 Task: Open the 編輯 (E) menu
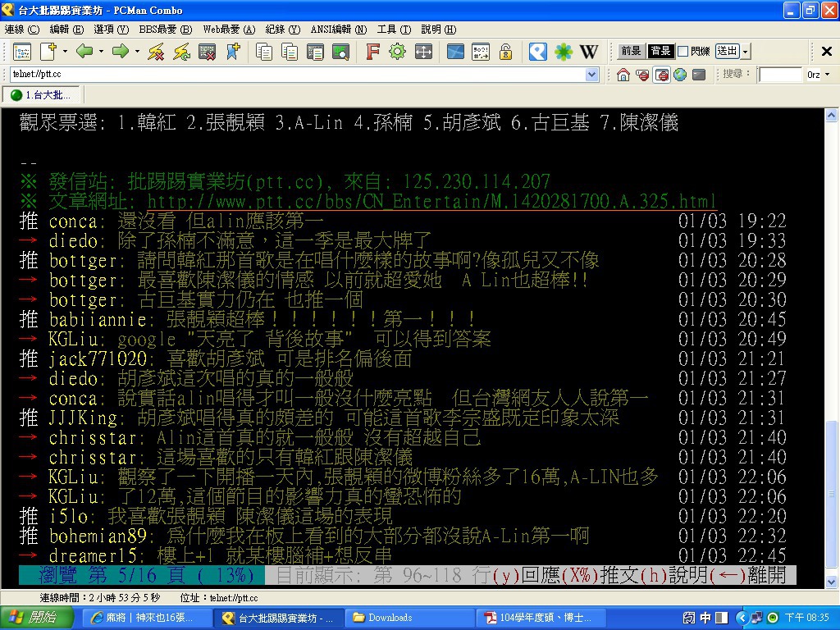[x=66, y=30]
